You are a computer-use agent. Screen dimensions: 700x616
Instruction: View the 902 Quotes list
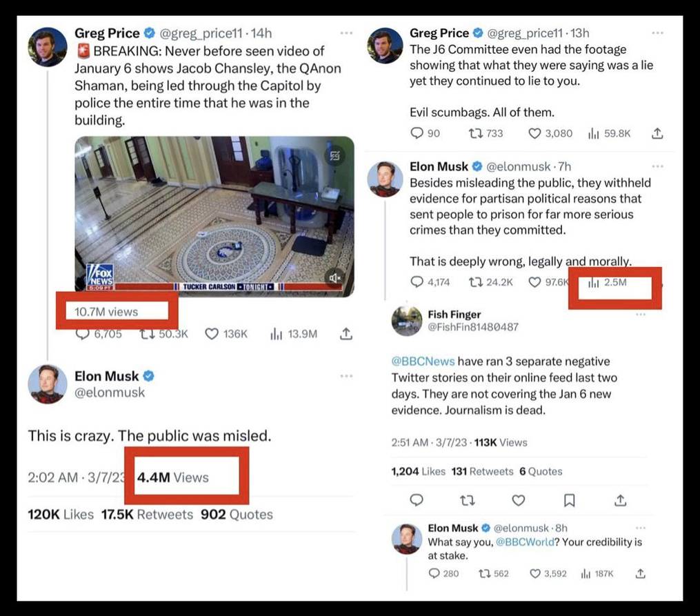click(x=237, y=515)
